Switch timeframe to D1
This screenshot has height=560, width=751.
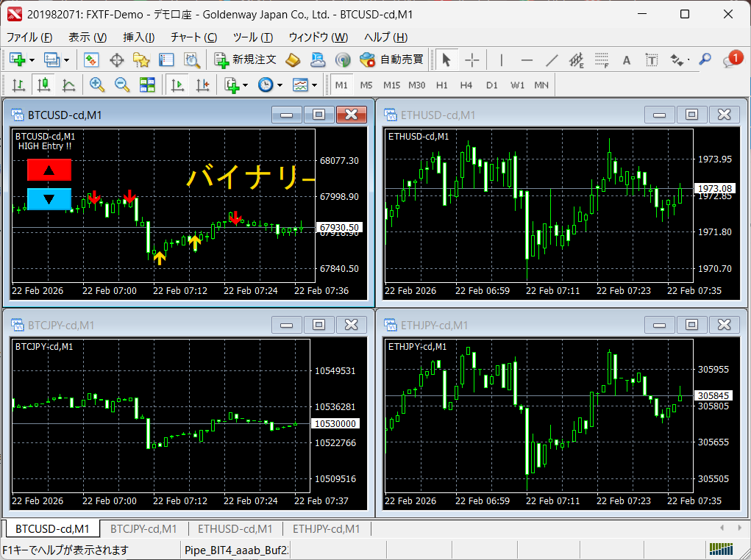tap(492, 85)
